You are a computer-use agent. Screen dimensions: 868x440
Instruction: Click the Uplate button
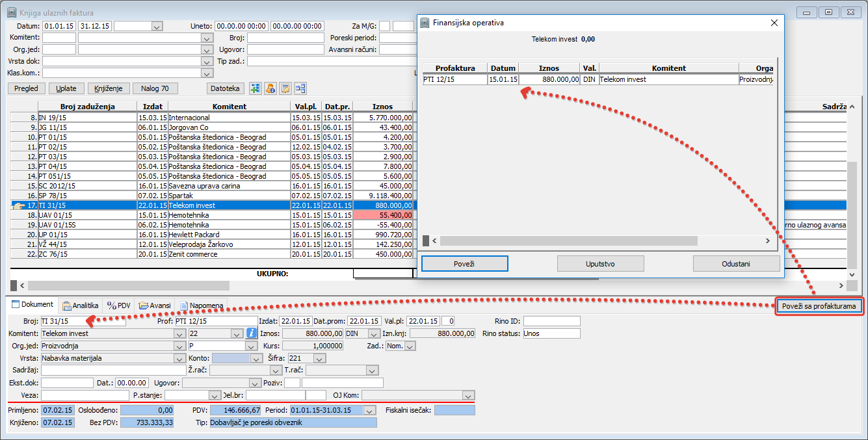(x=66, y=88)
